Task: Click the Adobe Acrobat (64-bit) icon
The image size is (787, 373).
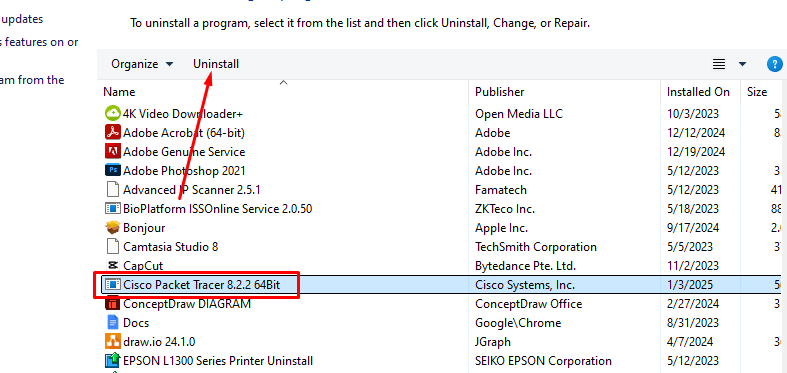Action: point(113,133)
